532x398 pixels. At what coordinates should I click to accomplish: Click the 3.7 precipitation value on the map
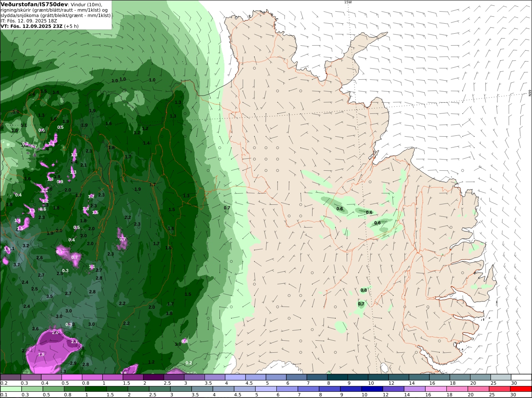17,265
